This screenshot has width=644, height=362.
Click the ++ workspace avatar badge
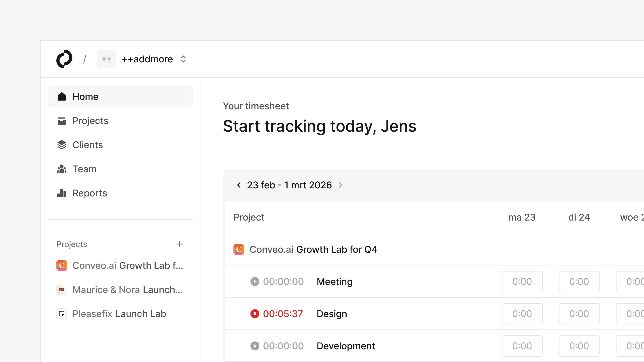click(x=106, y=59)
